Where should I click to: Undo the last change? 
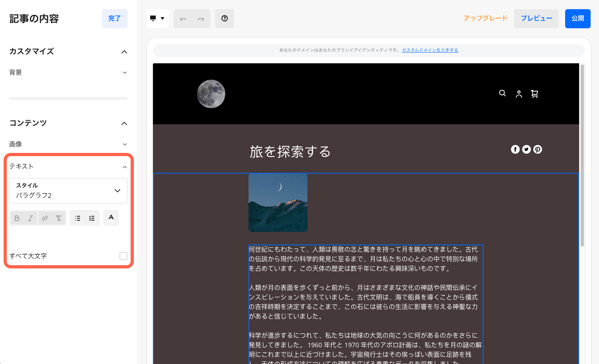coord(183,19)
